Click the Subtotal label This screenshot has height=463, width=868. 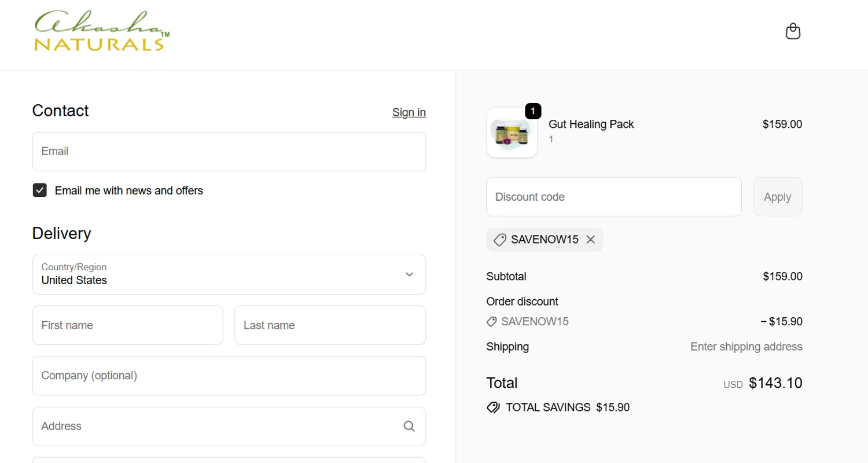pos(506,277)
